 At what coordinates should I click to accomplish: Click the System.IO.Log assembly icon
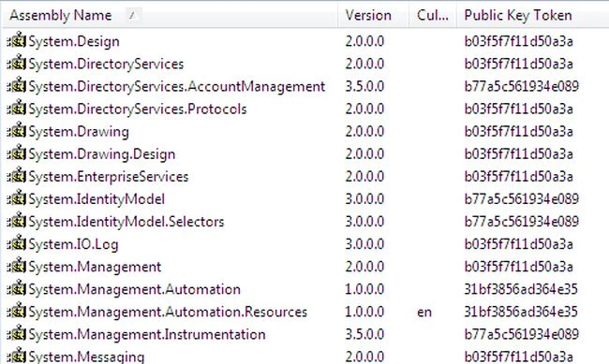pos(17,243)
